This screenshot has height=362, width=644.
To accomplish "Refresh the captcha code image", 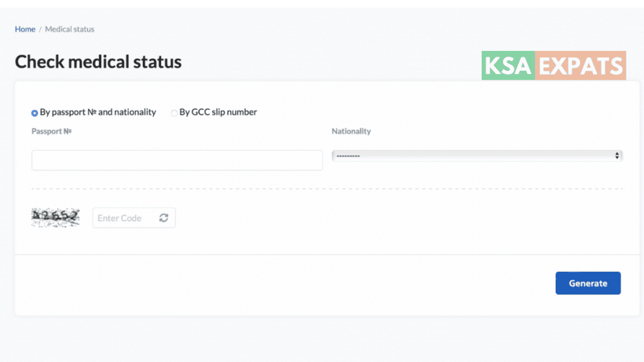I will point(164,218).
